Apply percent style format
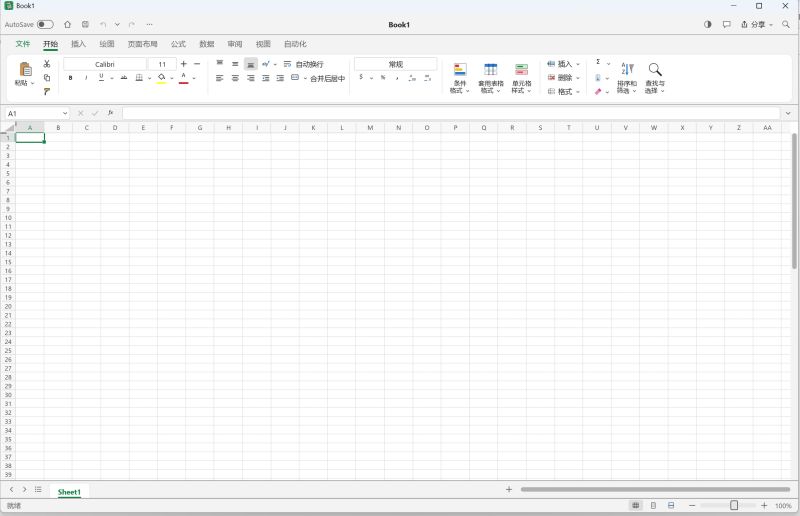This screenshot has width=800, height=516. (x=383, y=78)
